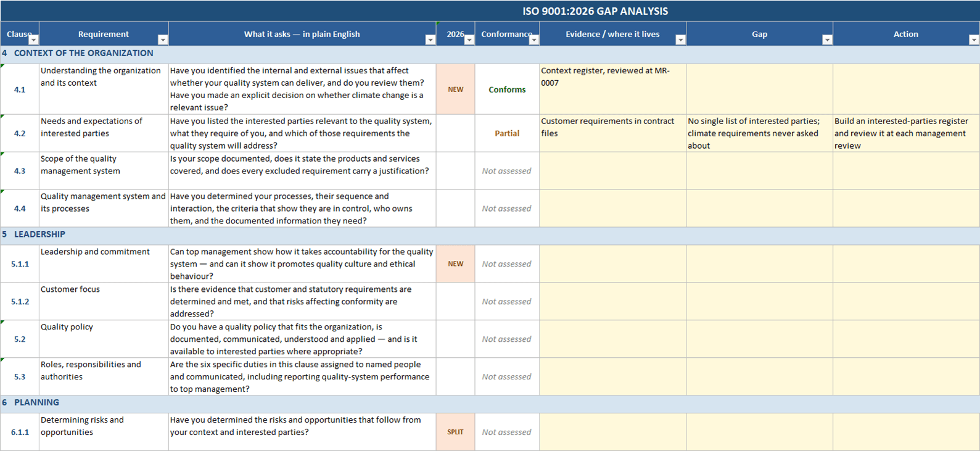Screen dimensions: 980x451
Task: Select the 'Leadership and commitment' cell
Action: click(x=104, y=264)
